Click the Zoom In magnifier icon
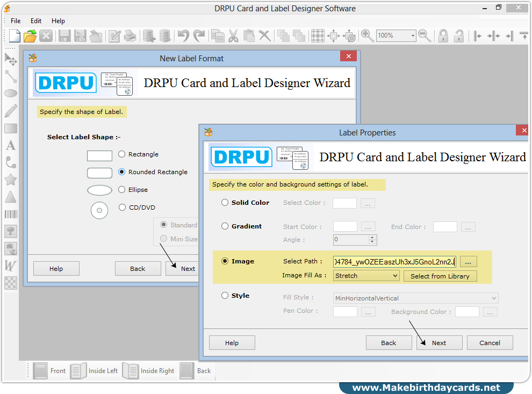Viewport: 532px width, 394px height. coord(368,35)
